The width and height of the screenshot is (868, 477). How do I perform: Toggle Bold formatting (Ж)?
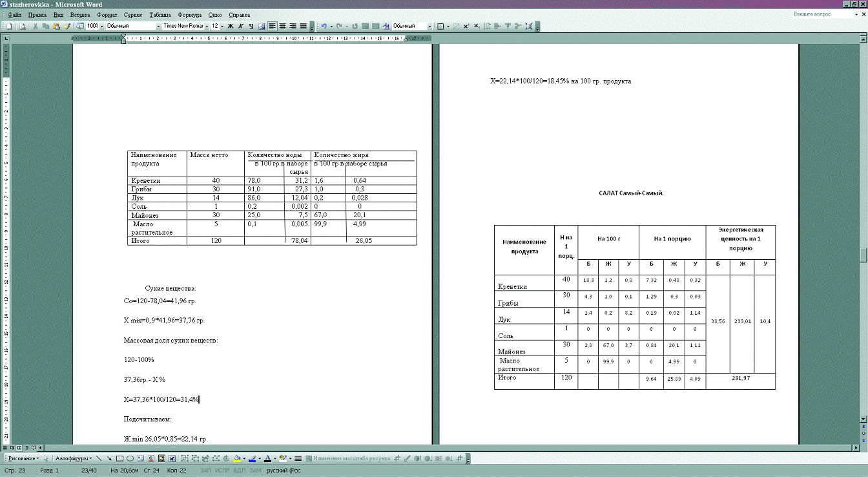click(231, 26)
